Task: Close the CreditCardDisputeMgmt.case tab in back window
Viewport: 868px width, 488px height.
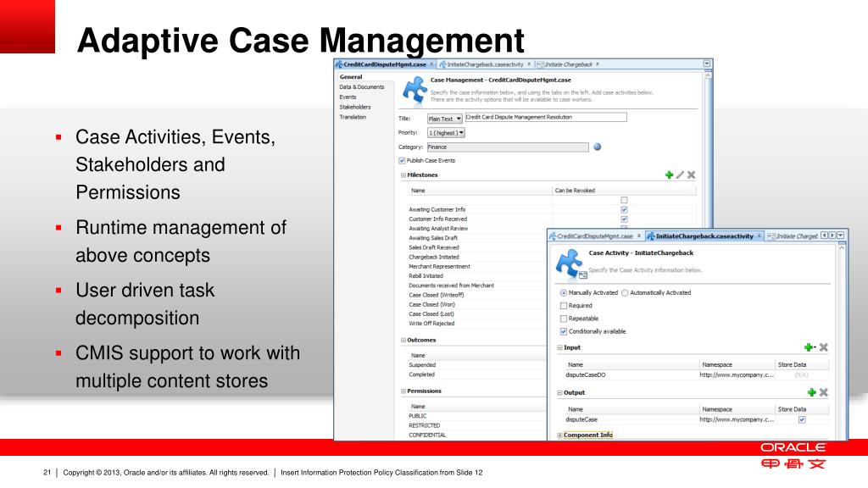Action: (x=431, y=64)
